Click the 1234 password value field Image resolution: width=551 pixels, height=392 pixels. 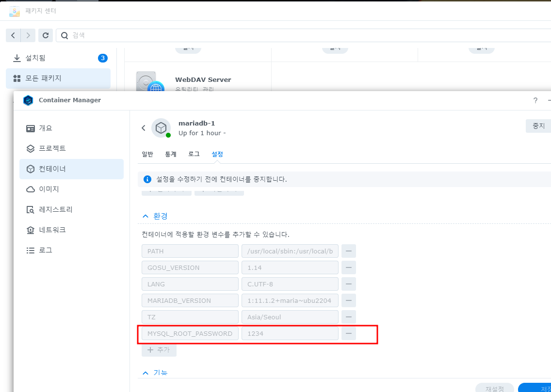click(290, 334)
